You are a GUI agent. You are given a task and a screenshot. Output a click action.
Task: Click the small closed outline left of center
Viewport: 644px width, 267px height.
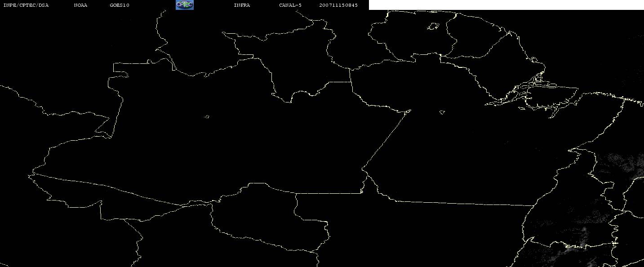[207, 117]
